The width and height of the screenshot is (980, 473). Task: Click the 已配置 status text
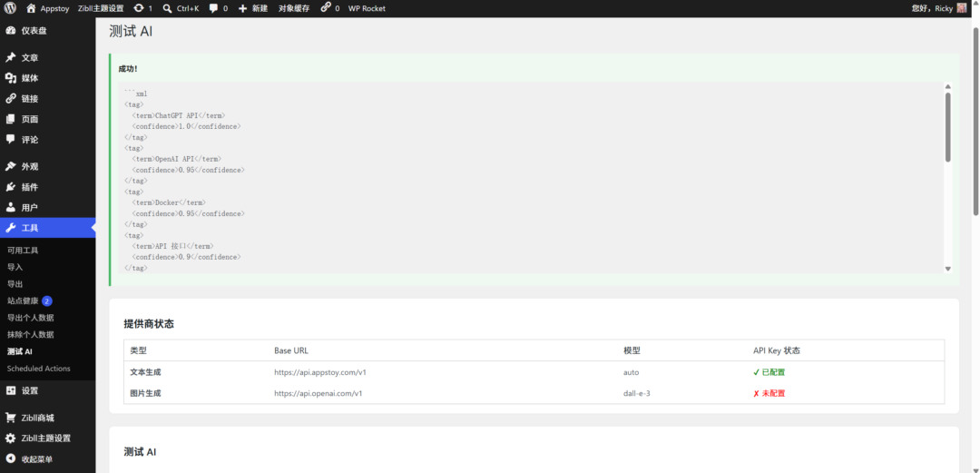[x=773, y=372]
